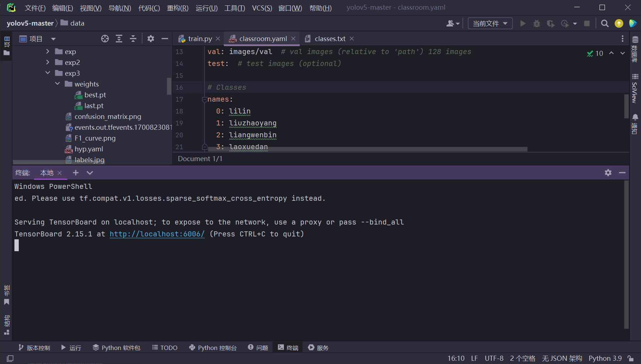
Task: Toggle tool window bars icon in corner
Action: 10,358
